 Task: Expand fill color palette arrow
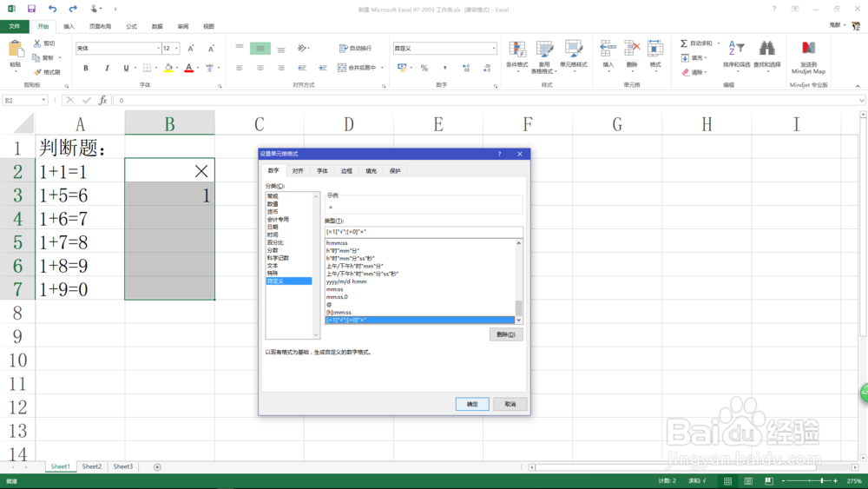pos(177,68)
